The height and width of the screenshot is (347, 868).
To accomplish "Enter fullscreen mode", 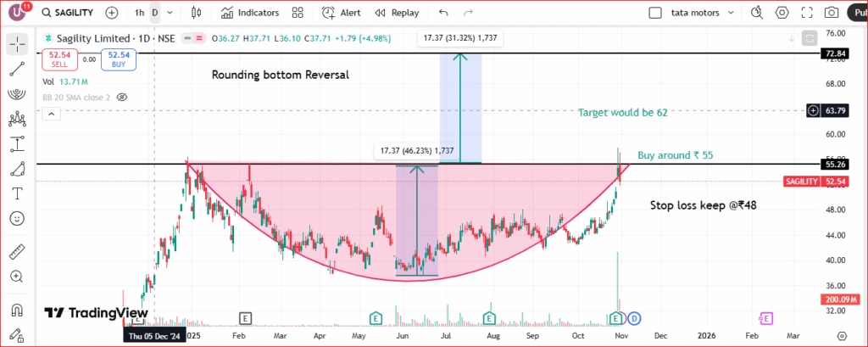I will click(x=807, y=13).
